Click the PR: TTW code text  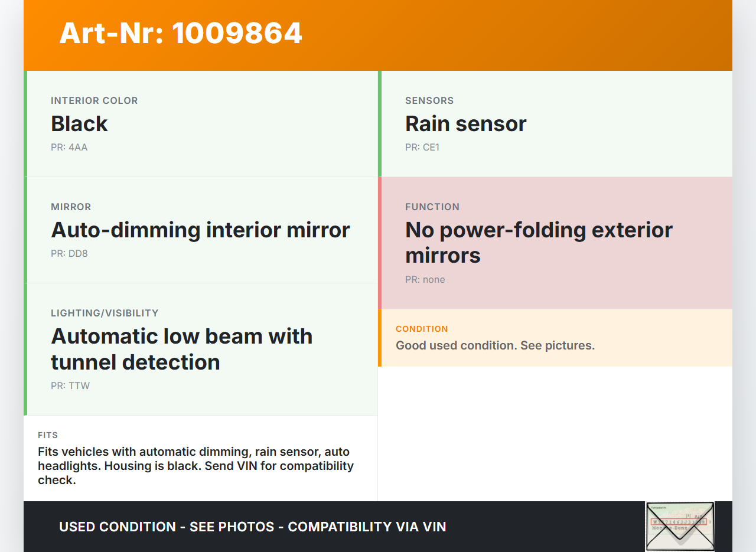[x=70, y=386]
